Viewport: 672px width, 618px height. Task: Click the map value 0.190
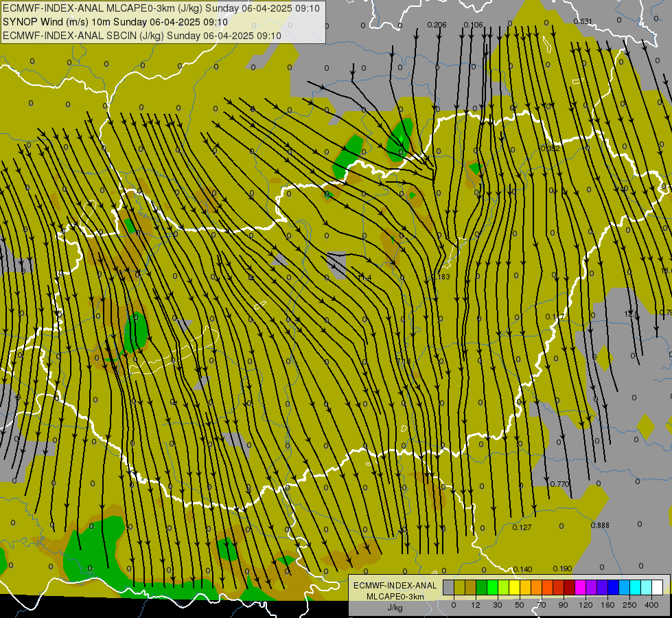click(562, 569)
